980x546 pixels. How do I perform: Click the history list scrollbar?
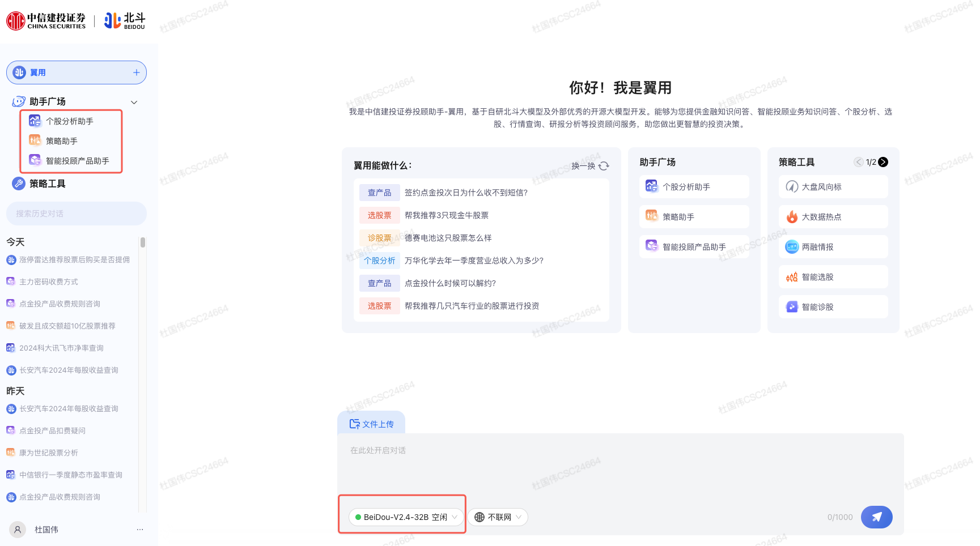(143, 242)
